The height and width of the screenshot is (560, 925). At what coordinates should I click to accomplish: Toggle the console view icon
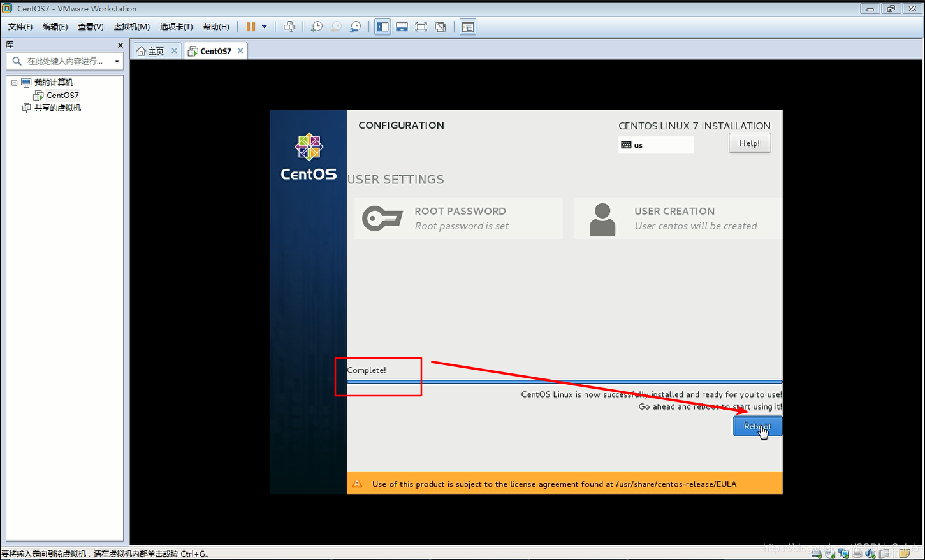pos(468,27)
